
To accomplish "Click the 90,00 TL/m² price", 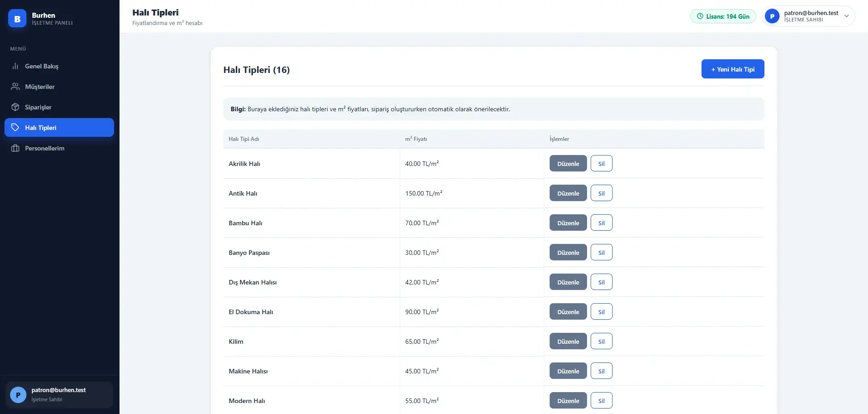I will (422, 311).
